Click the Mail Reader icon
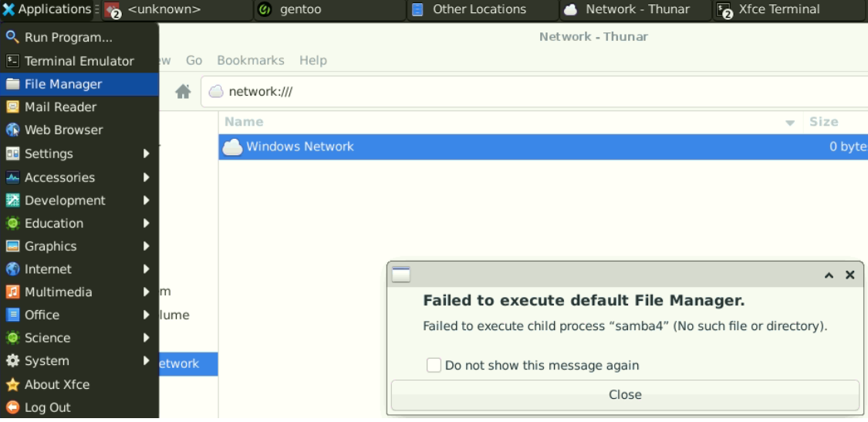This screenshot has height=422, width=868. [12, 107]
